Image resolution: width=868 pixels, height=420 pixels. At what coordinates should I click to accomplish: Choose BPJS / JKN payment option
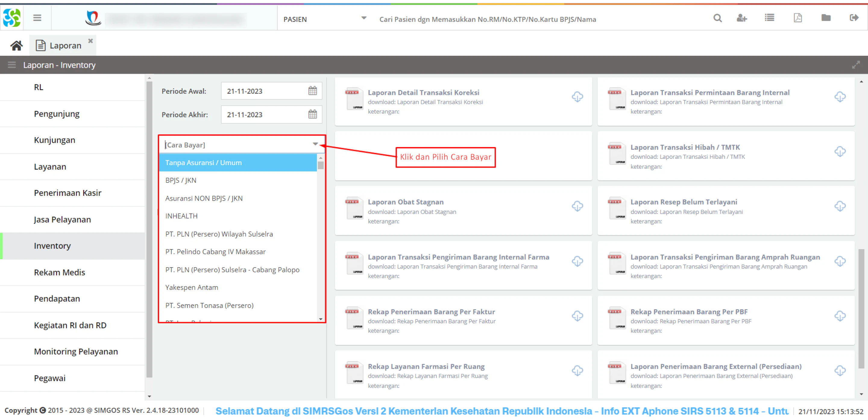238,180
